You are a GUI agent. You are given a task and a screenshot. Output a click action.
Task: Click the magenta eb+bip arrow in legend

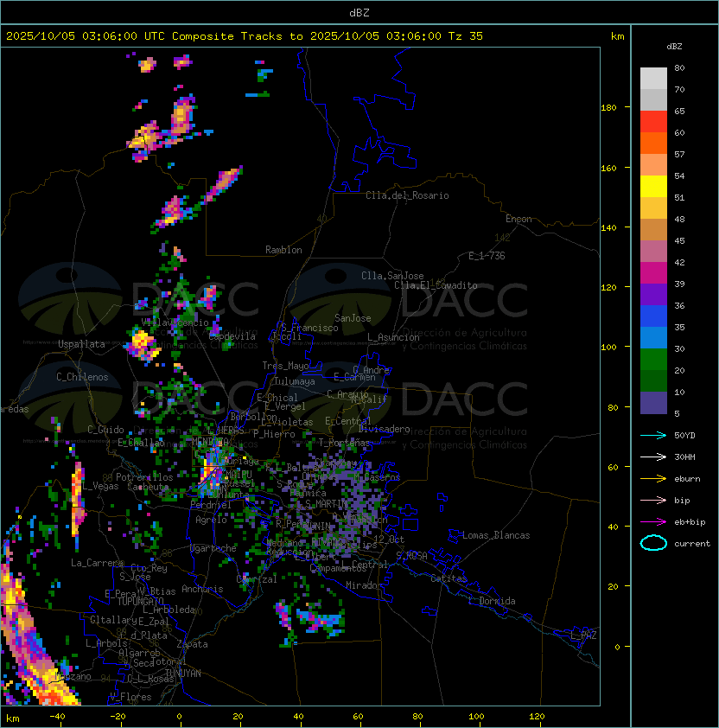coord(653,522)
